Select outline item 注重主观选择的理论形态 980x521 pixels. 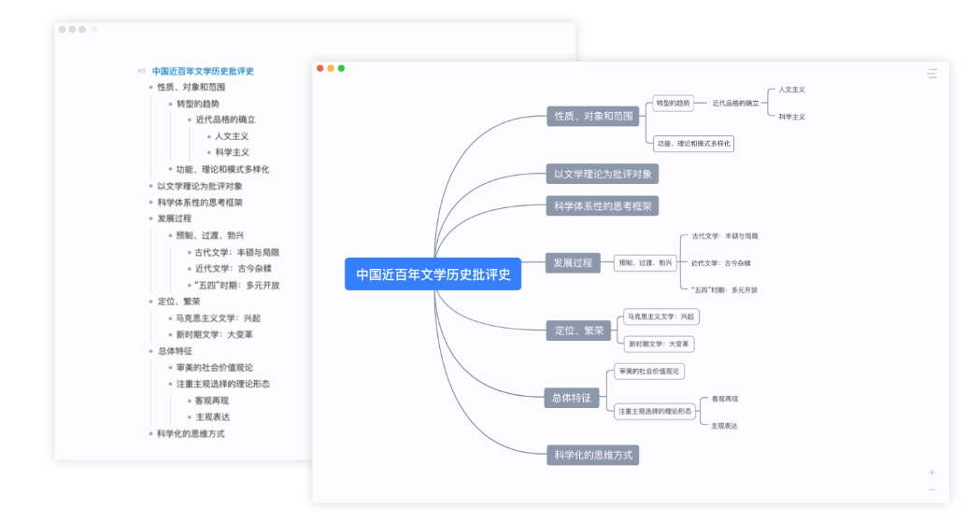click(x=223, y=384)
